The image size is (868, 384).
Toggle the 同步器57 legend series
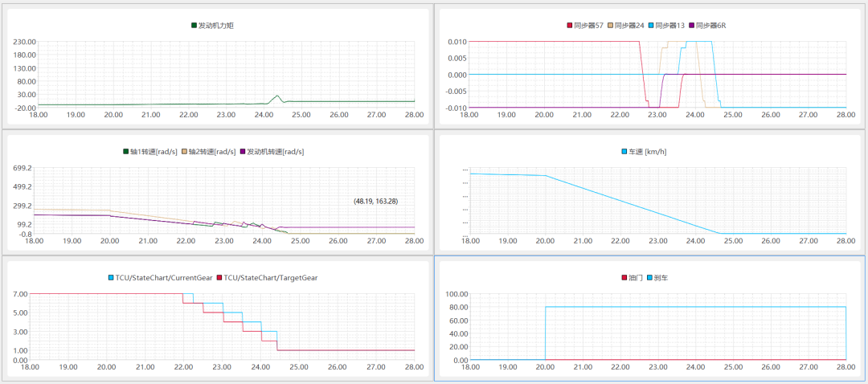[586, 25]
